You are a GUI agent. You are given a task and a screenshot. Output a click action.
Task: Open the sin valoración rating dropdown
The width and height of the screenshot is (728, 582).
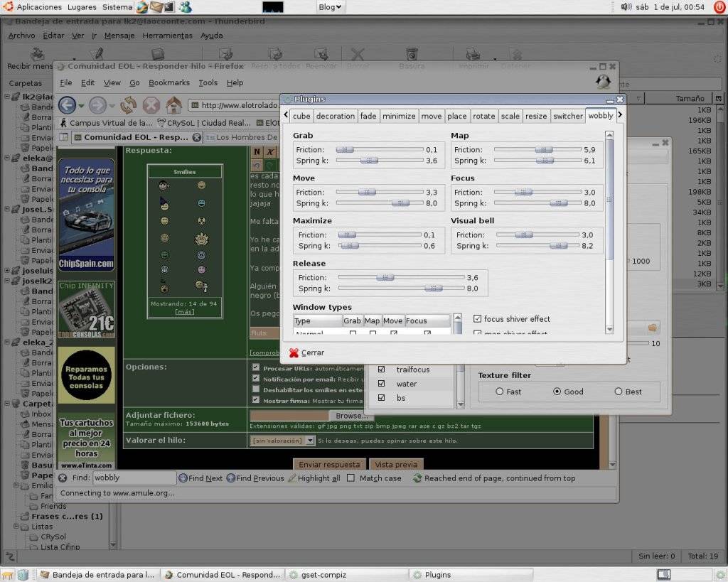(x=282, y=441)
